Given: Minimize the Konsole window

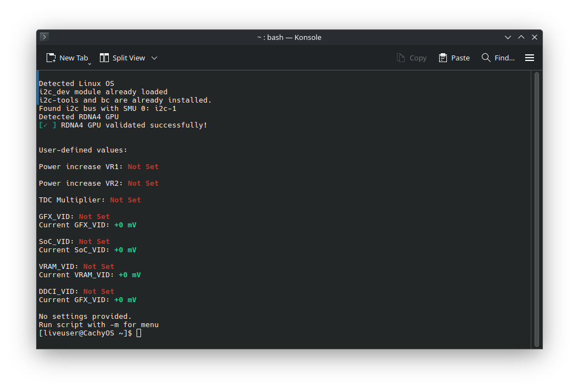Looking at the screenshot, I should point(508,37).
